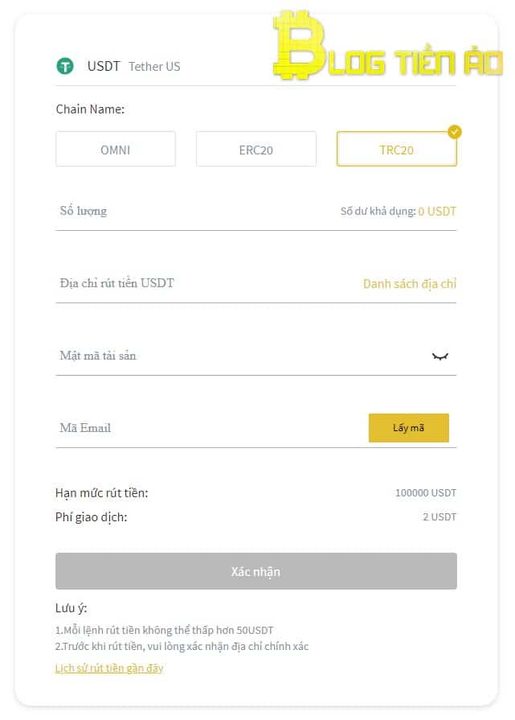Select the OMNI chain option
This screenshot has height=720, width=515.
116,149
